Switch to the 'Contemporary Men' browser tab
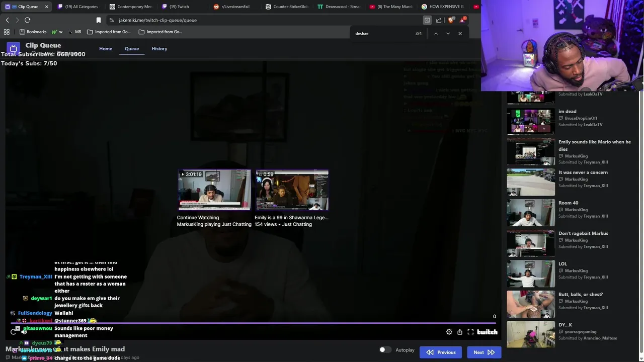 coord(131,7)
